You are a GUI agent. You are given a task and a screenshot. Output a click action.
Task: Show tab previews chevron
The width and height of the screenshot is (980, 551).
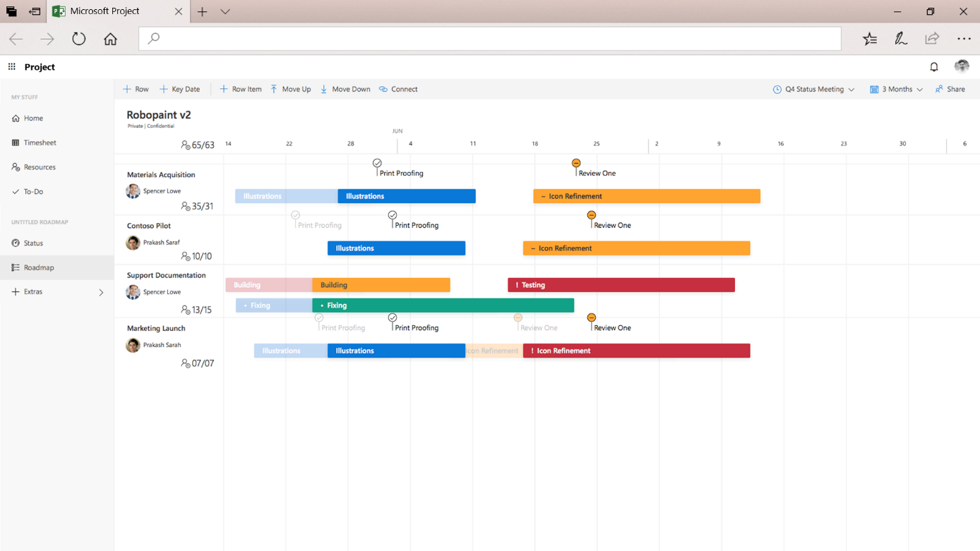pos(225,11)
